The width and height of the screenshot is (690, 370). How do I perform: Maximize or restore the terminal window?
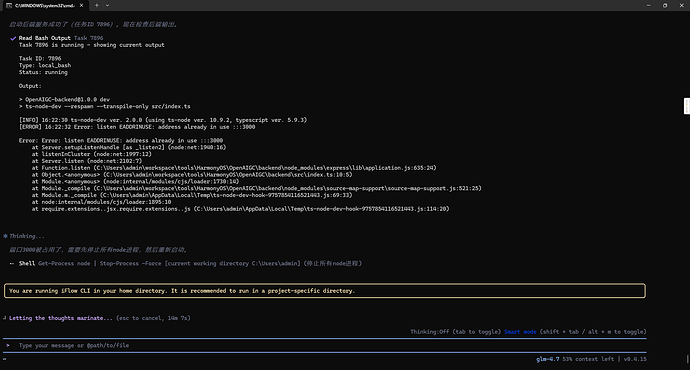click(x=665, y=5)
